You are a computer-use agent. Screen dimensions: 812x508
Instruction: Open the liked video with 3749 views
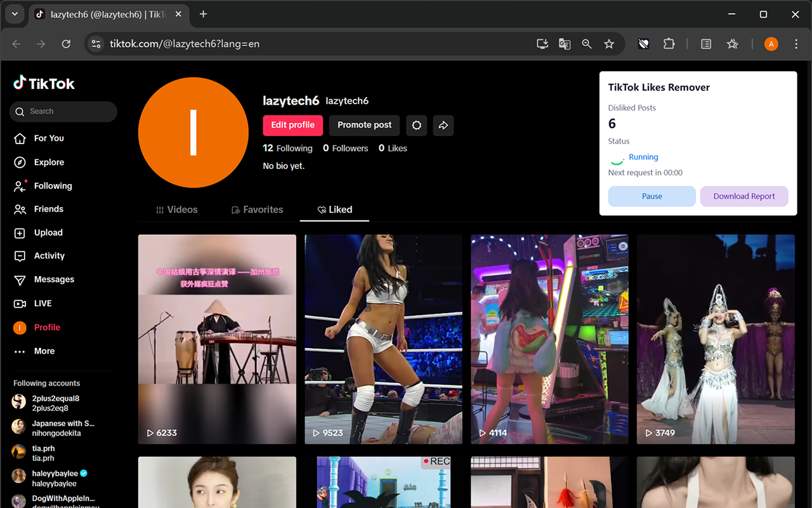tap(716, 339)
